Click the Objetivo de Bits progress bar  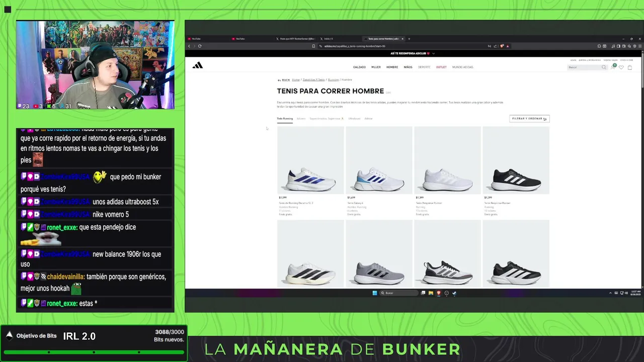point(94,352)
